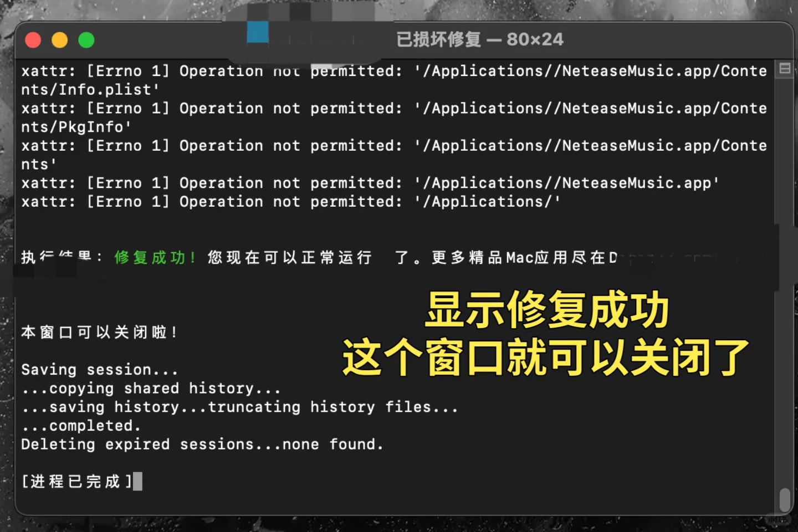Click the line "nts/PkgInfo'"
The image size is (798, 532).
click(x=76, y=127)
